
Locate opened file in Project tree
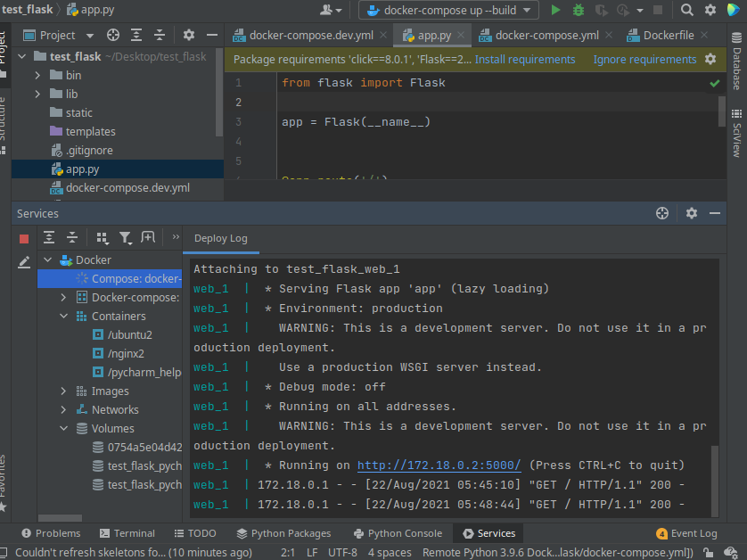pyautogui.click(x=113, y=35)
